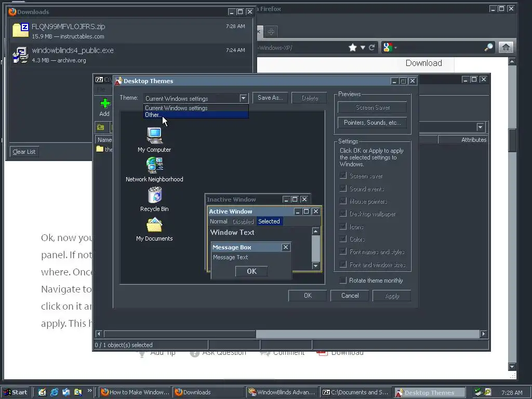This screenshot has width=532, height=399.
Task: Click Internet Explorer quick launch icon
Action: [x=54, y=392]
